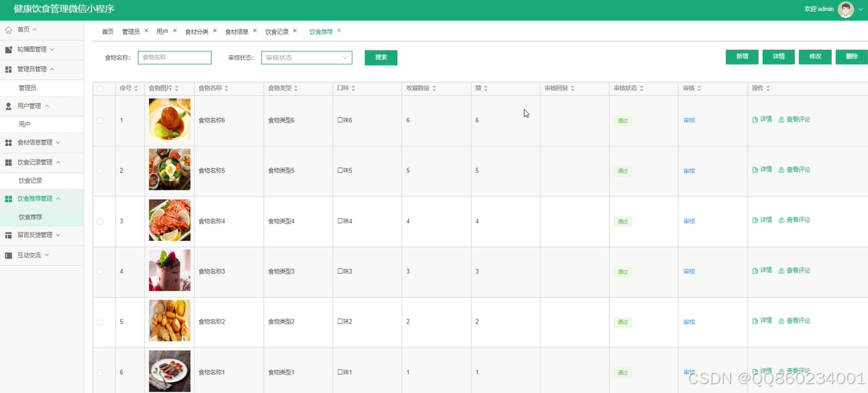Click the 饮食记录管理 sidebar icon
The height and width of the screenshot is (393, 868).
point(8,162)
